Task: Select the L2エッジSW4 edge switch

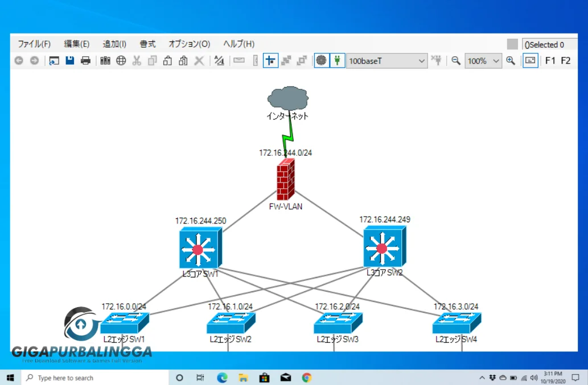Action: pos(457,323)
